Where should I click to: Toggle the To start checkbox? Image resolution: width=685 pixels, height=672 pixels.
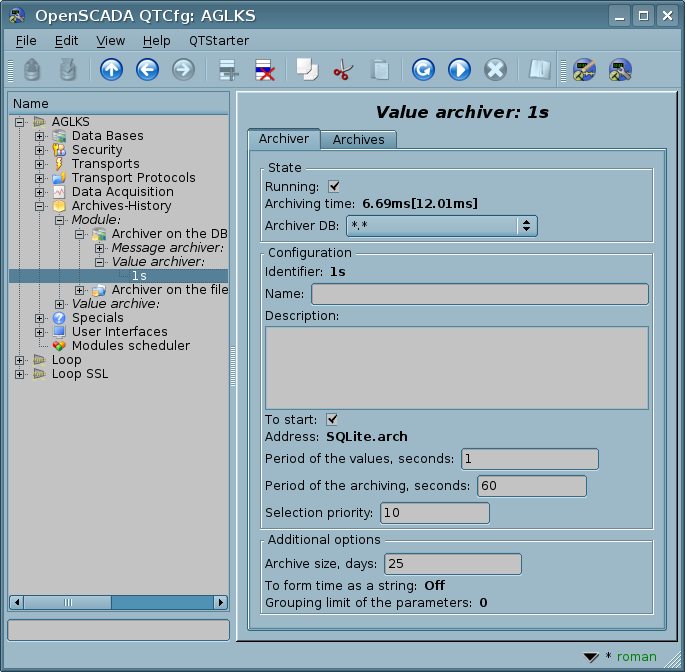pyautogui.click(x=333, y=419)
